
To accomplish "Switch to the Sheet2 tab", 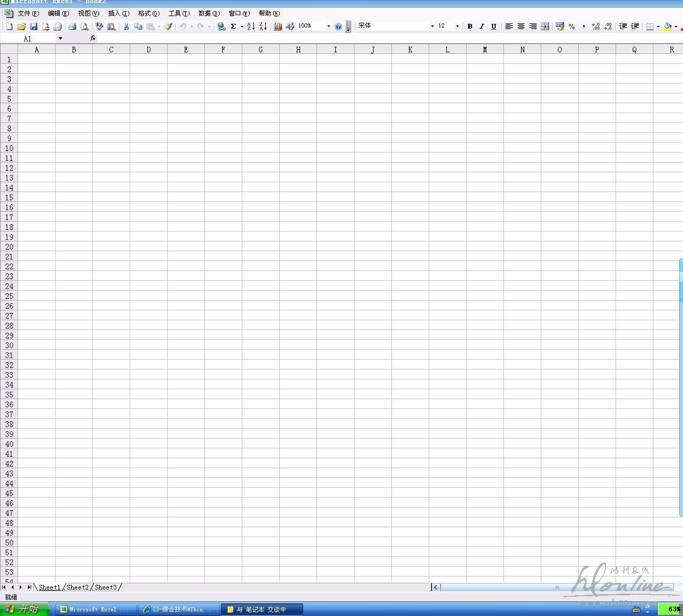I will pos(78,587).
